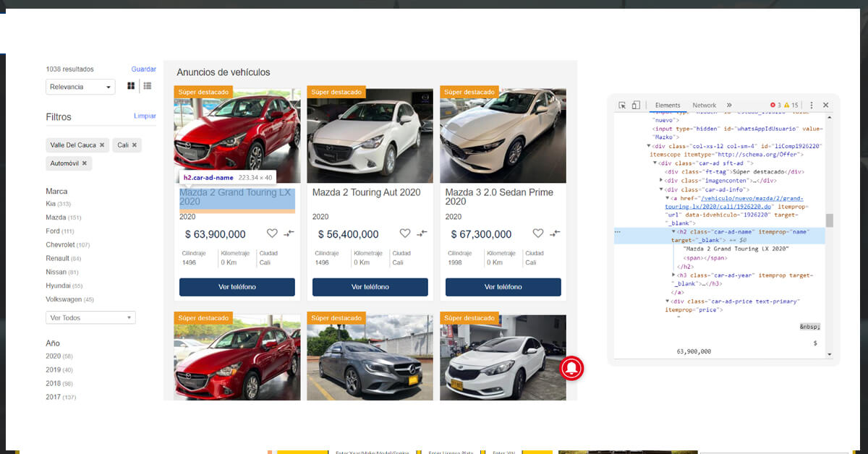868x454 pixels.
Task: Collapse the h2 car-ad-name node
Action: (x=673, y=232)
